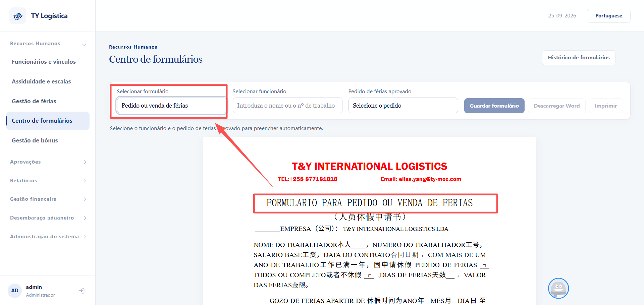
Task: Click the Guardar formulário button
Action: tap(494, 106)
